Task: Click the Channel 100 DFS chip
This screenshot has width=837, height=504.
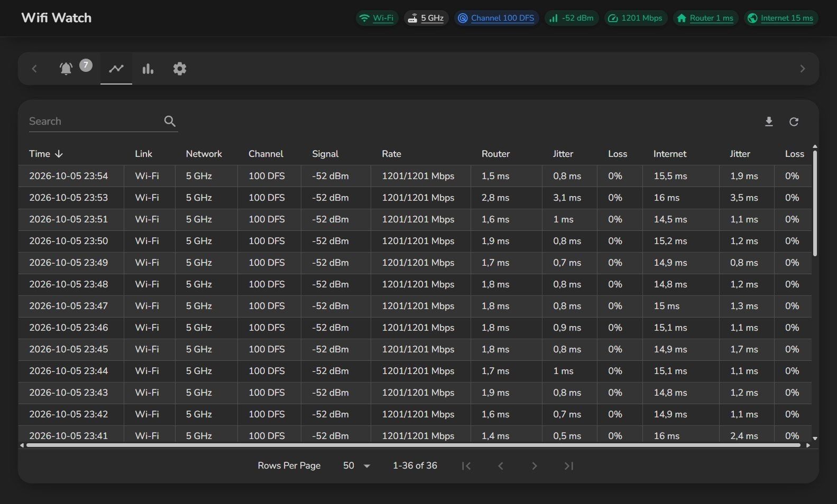Action: point(496,18)
